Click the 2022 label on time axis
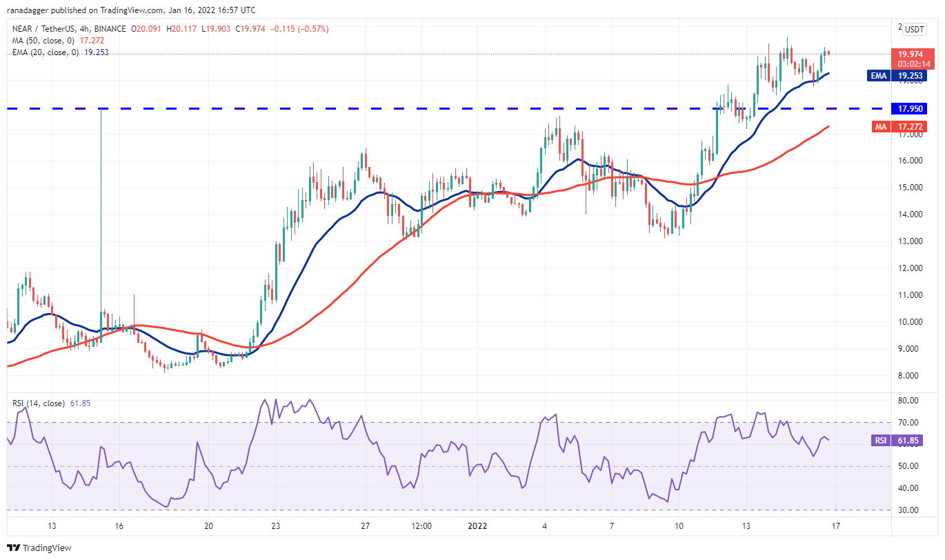945x560 pixels. point(477,526)
